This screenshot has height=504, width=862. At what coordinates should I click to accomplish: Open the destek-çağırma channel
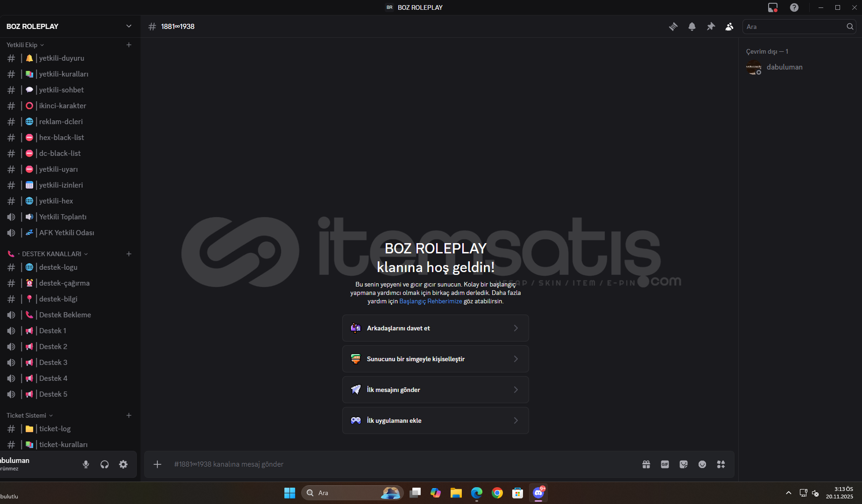point(69,283)
